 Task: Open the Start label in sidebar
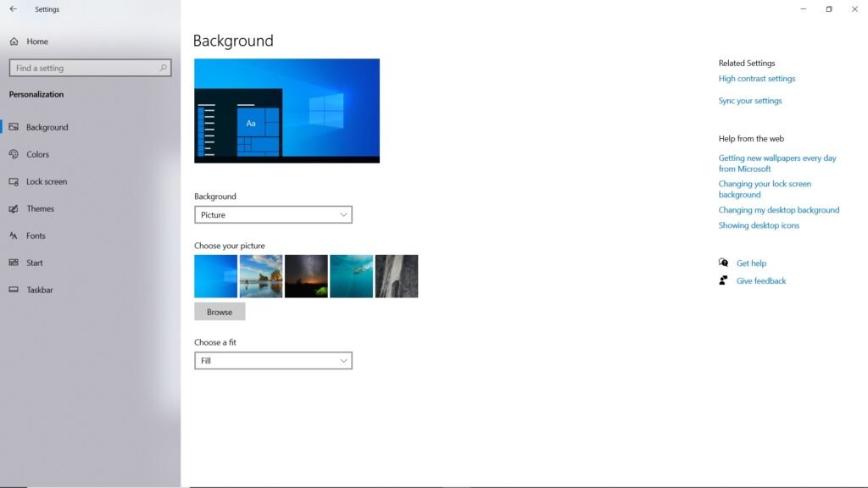[34, 263]
